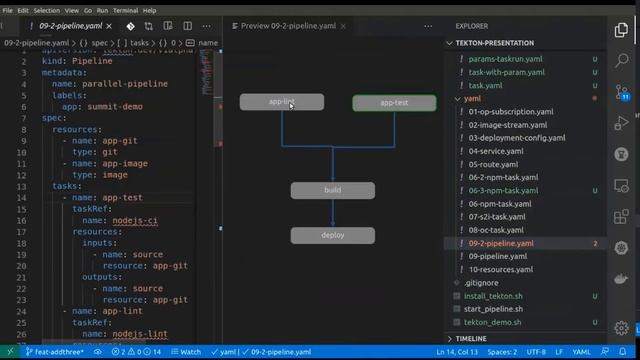Viewport: 640px width, 360px height.
Task: Open the Remote Explorer icon in the activity bar
Action: click(x=621, y=186)
